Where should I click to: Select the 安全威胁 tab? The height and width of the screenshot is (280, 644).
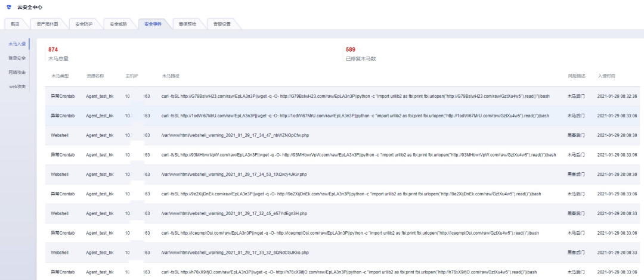119,24
